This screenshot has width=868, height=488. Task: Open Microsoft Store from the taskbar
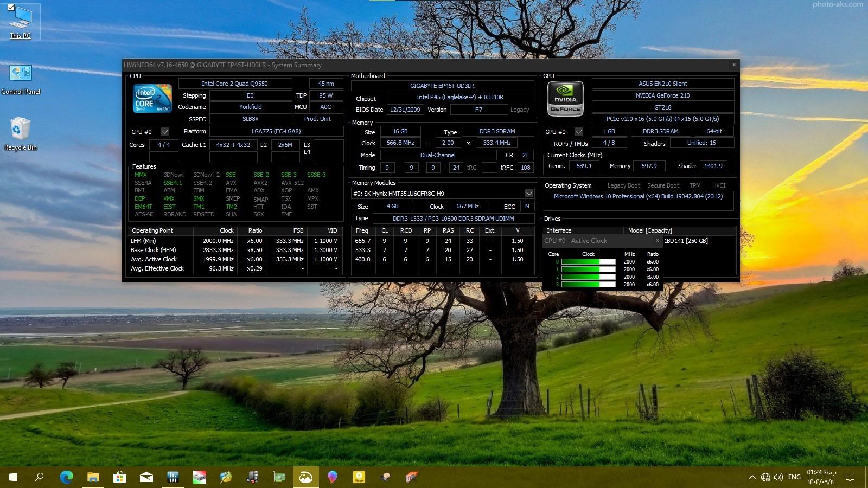point(119,477)
